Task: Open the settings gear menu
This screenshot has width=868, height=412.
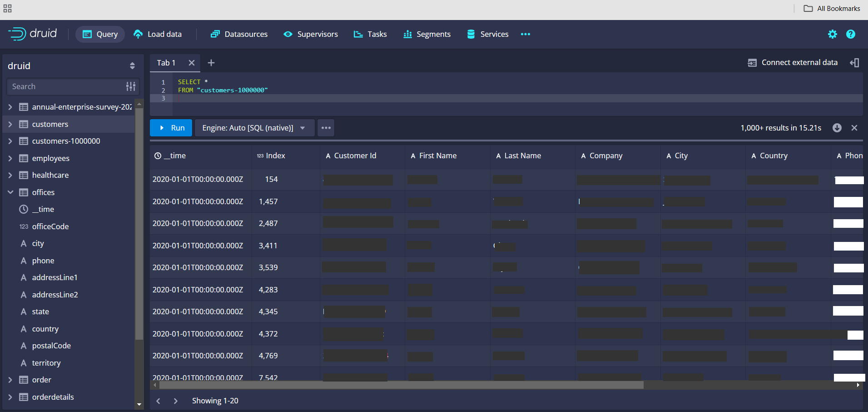Action: [x=832, y=34]
